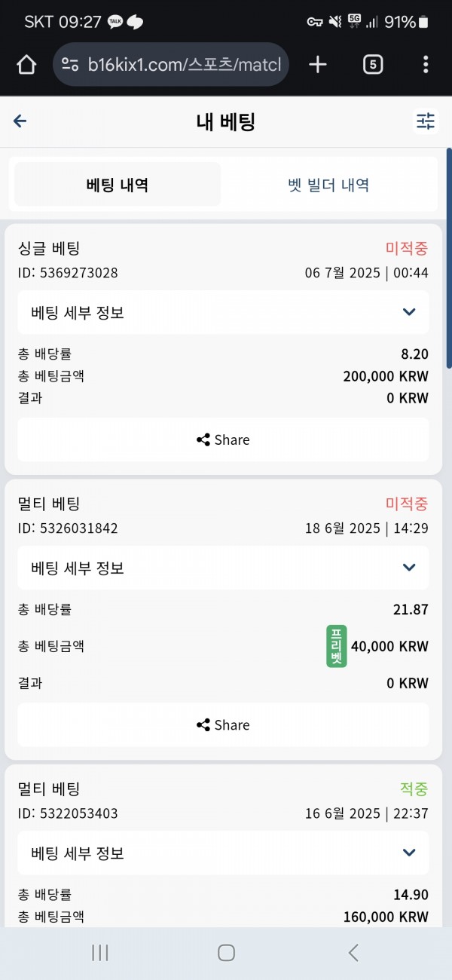Tap the Android home navigation button

(226, 952)
